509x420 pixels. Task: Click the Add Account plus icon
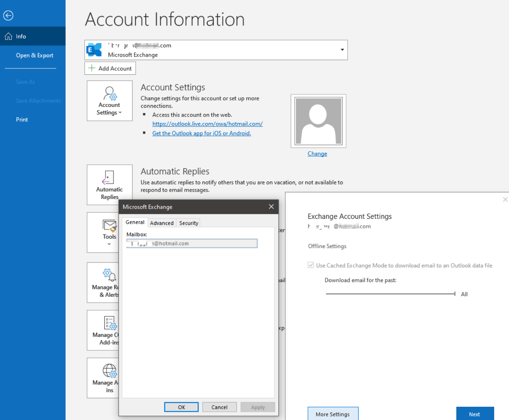tap(92, 68)
